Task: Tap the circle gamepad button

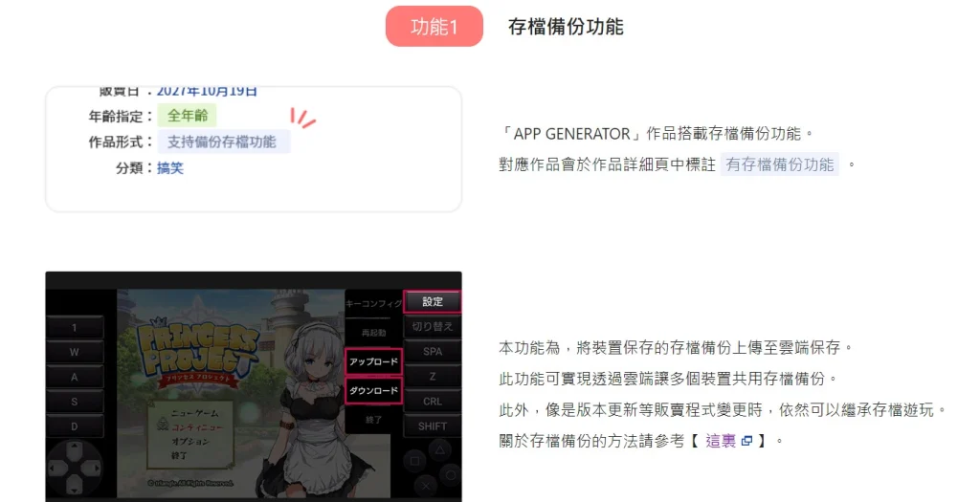Action: coord(452,474)
